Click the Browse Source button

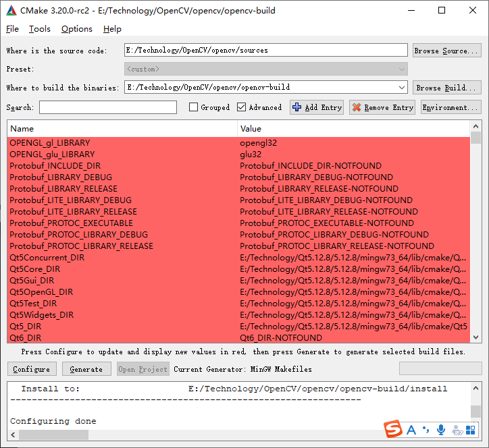point(447,51)
